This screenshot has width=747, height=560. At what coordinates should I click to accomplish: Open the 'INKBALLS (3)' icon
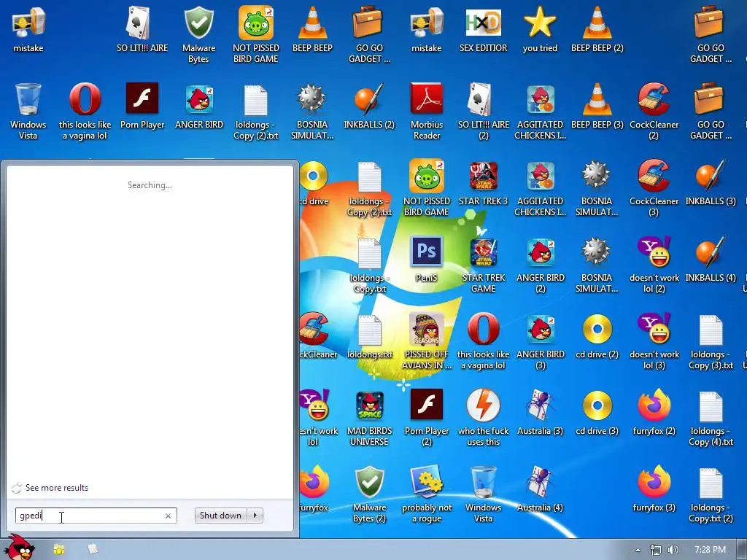pos(711,183)
